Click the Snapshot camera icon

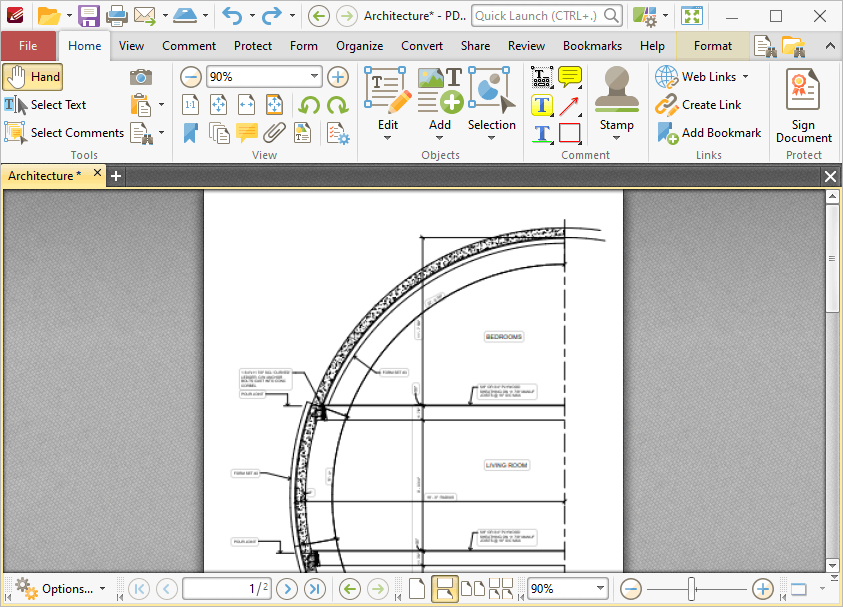[141, 77]
